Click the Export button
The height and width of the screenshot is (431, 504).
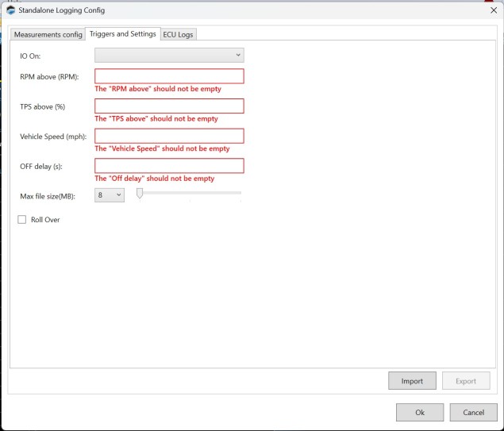click(x=466, y=381)
